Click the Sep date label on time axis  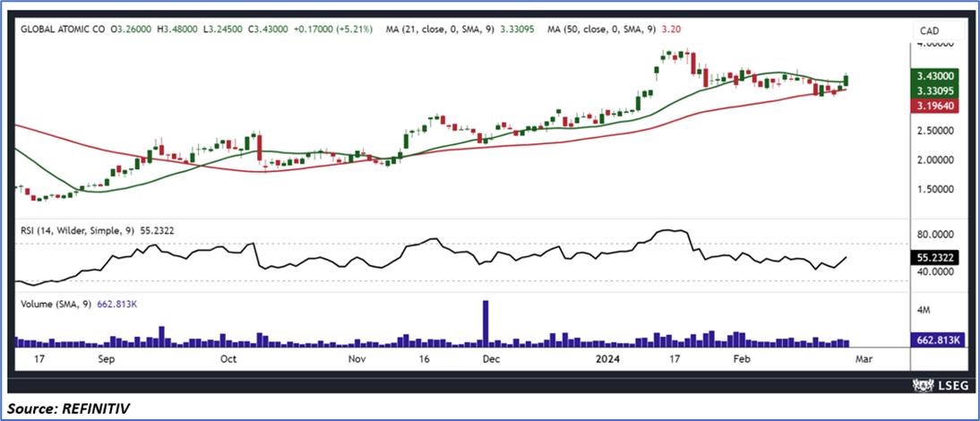(x=107, y=359)
